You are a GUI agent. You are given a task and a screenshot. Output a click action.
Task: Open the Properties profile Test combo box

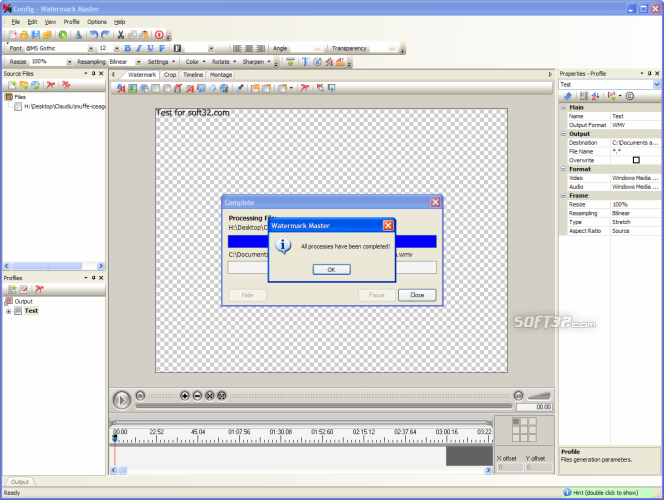[x=610, y=85]
